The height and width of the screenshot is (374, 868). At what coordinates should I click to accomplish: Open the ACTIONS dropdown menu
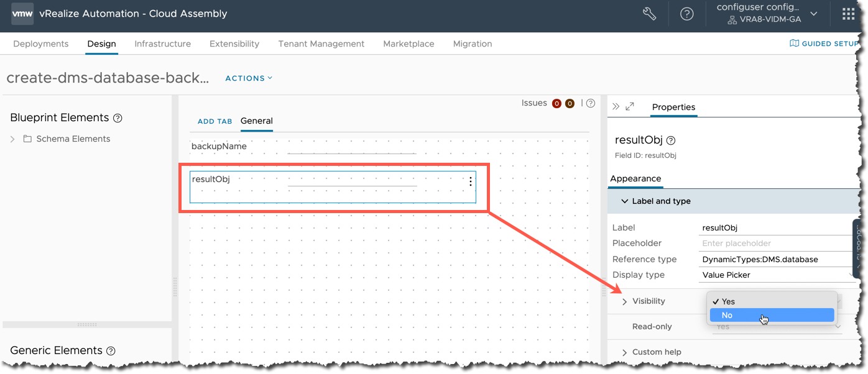(249, 78)
